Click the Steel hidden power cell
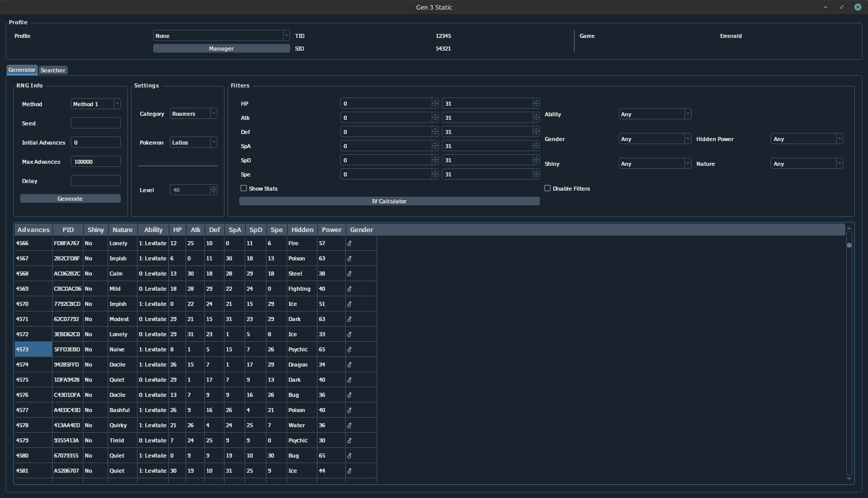868x498 pixels. pos(302,274)
